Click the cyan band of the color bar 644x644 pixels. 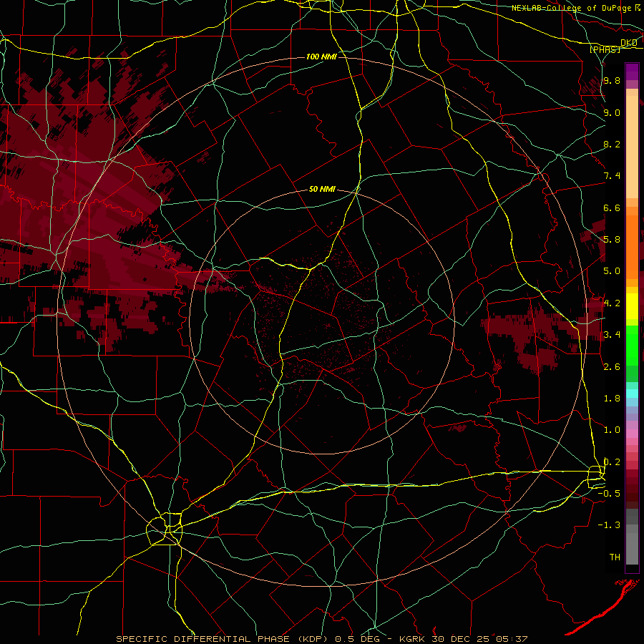[632, 394]
